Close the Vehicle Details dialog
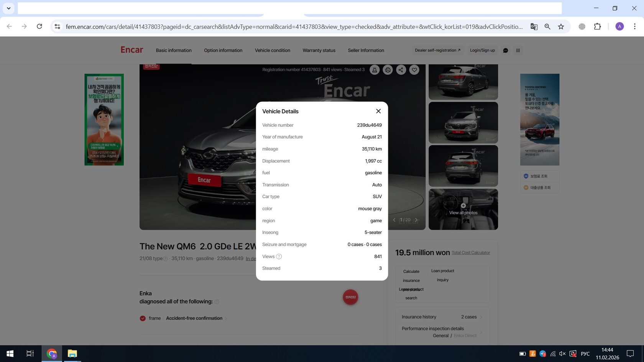Viewport: 644px width, 362px height. pyautogui.click(x=378, y=111)
